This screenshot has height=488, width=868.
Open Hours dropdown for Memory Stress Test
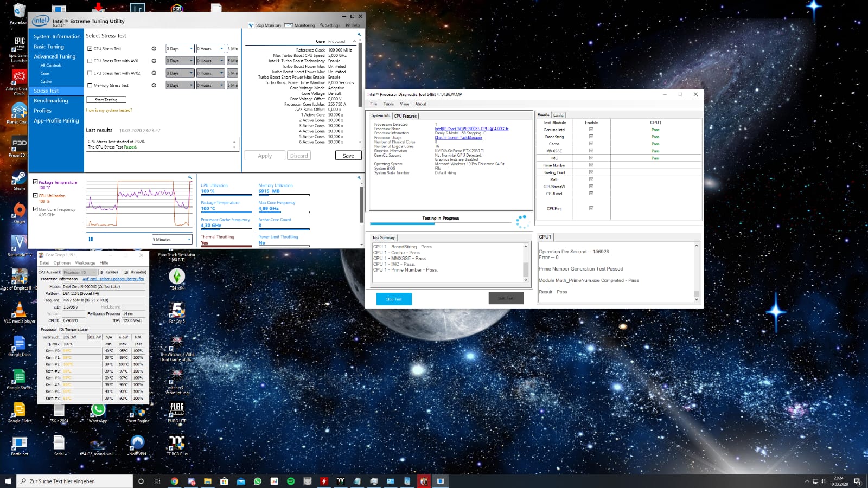(210, 85)
